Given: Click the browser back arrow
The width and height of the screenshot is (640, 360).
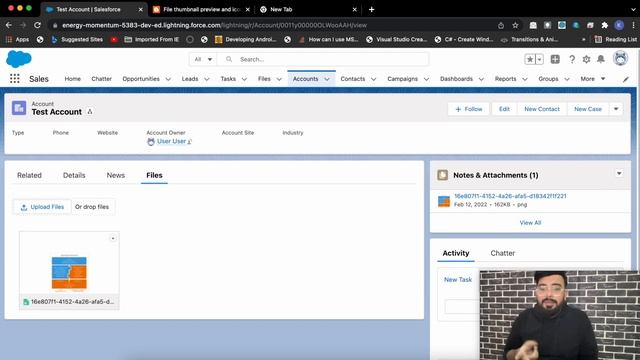Looking at the screenshot, I should point(9,25).
